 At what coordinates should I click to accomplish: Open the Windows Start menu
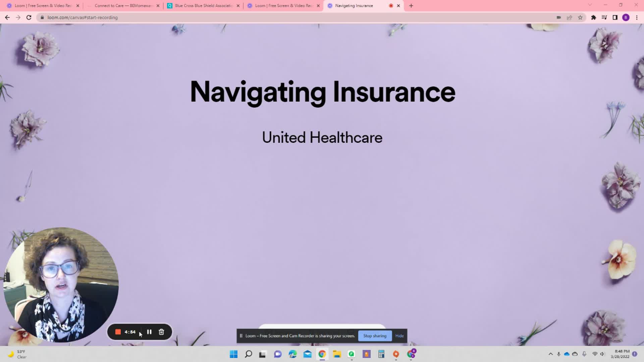click(234, 354)
